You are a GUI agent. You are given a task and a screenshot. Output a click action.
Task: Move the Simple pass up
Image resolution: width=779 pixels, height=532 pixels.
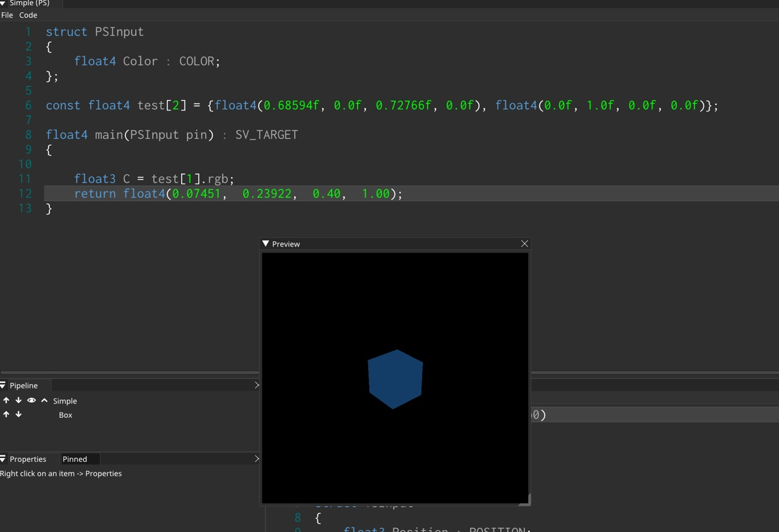pyautogui.click(x=6, y=401)
